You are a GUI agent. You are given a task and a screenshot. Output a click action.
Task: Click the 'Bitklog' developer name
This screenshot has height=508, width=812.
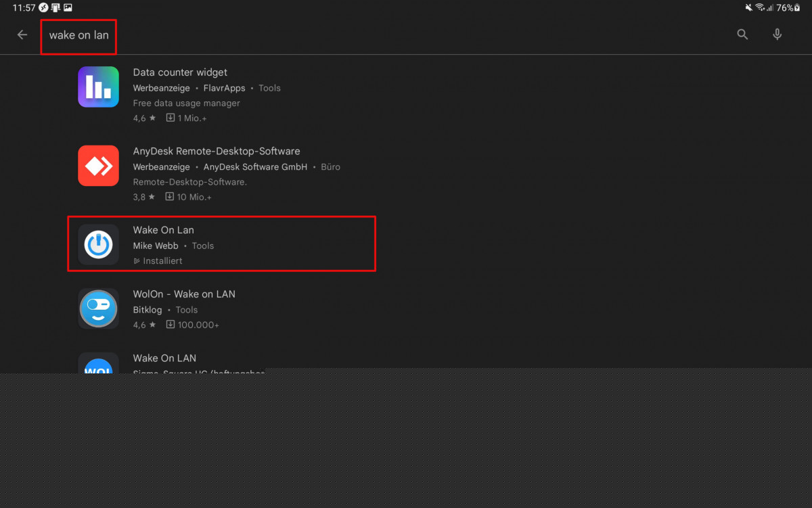click(x=148, y=310)
